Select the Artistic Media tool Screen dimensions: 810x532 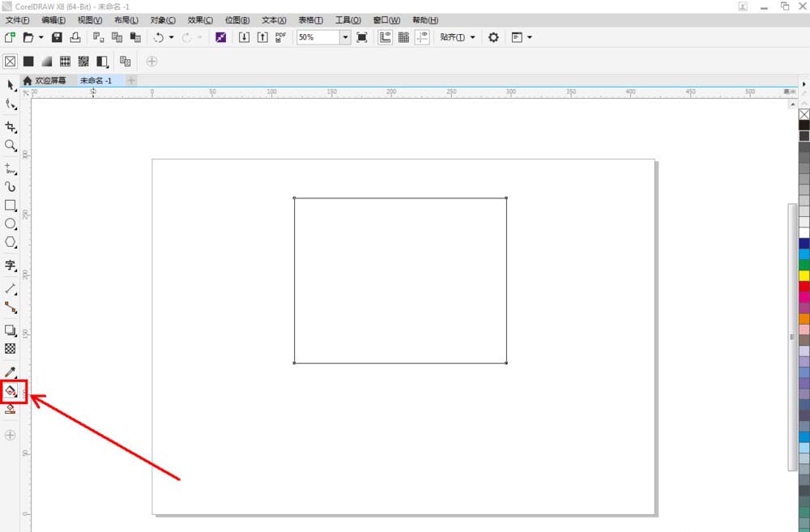pyautogui.click(x=11, y=186)
